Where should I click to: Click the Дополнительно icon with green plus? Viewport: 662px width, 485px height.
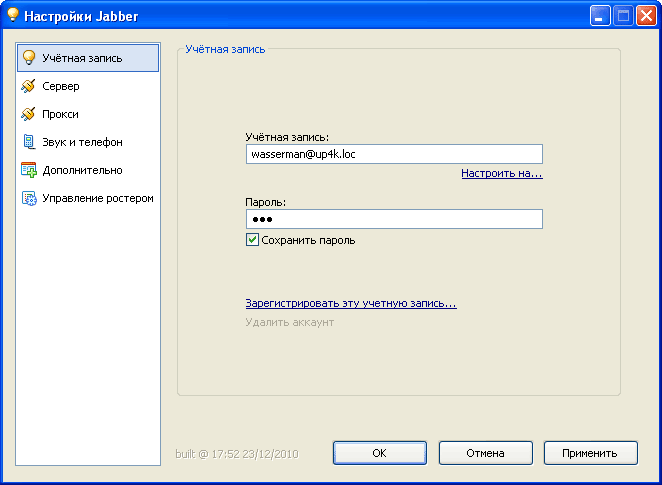coord(29,170)
